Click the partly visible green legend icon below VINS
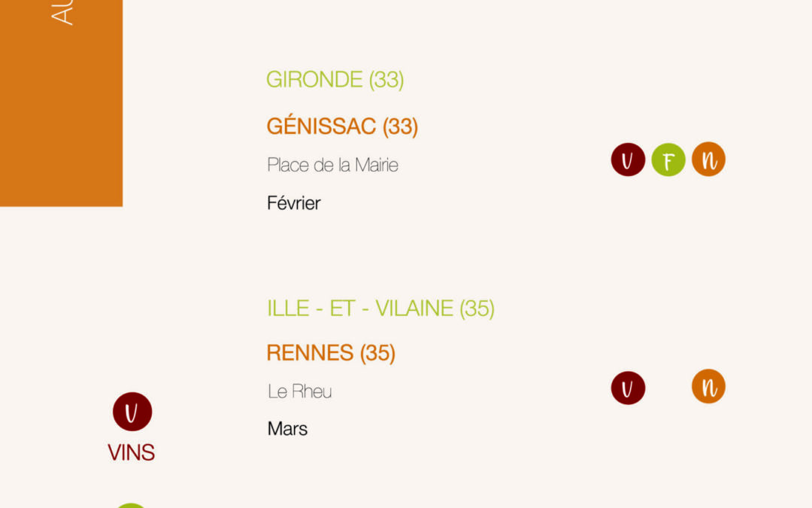Viewport: 812px width, 508px height. (131, 506)
